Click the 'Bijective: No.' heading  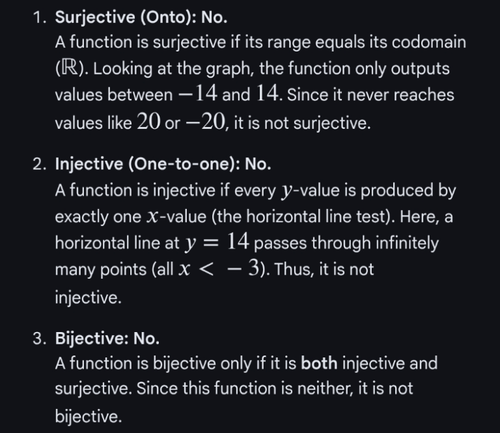point(107,338)
